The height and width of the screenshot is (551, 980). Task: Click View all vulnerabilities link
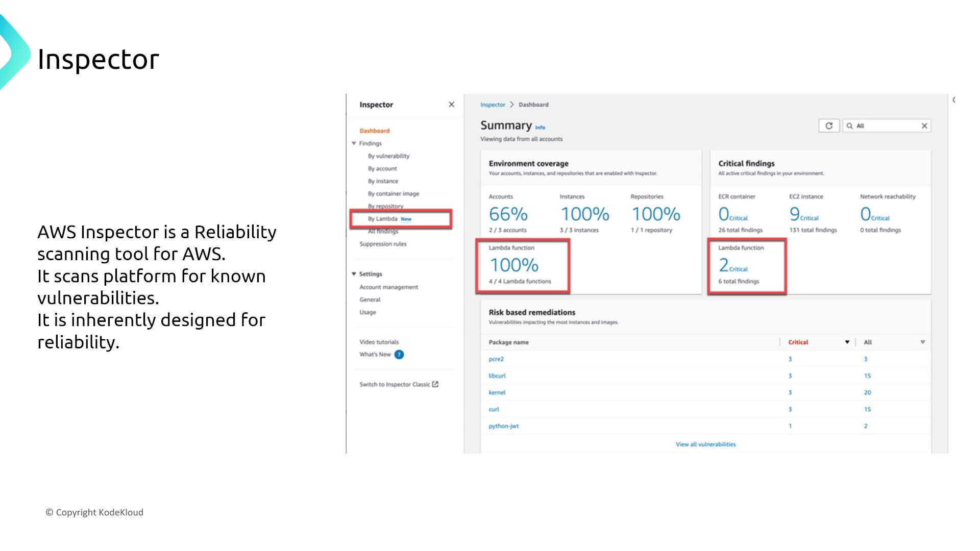pos(705,444)
